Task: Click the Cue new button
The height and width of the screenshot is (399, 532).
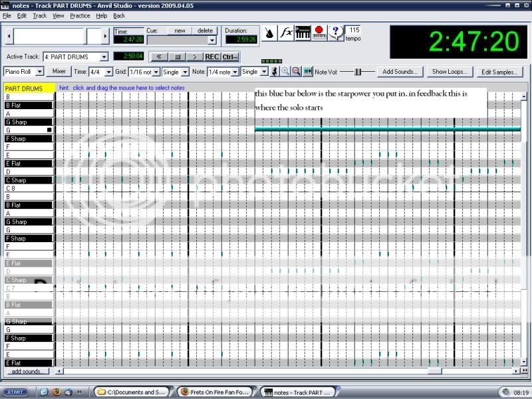Action: point(180,31)
